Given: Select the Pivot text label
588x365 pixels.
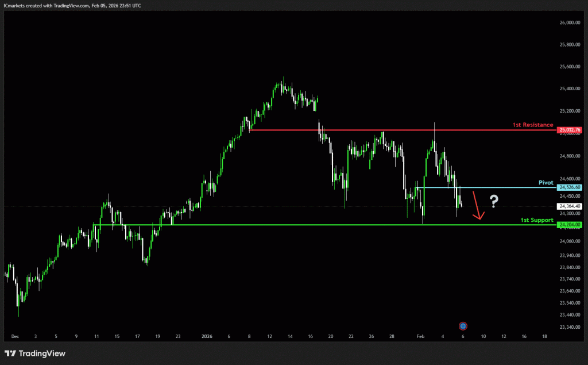Looking at the screenshot, I should [x=546, y=182].
